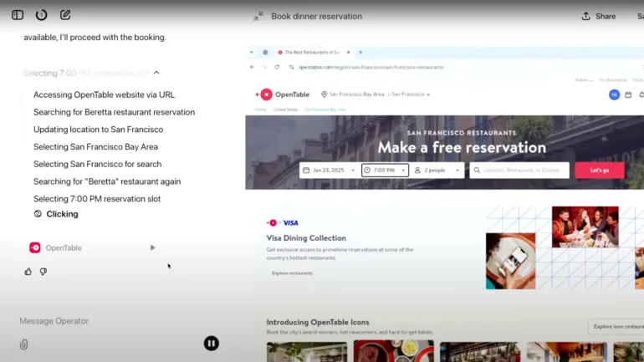Click the collapse view arrows icon
Screen dimensions: 644x362
click(258, 17)
